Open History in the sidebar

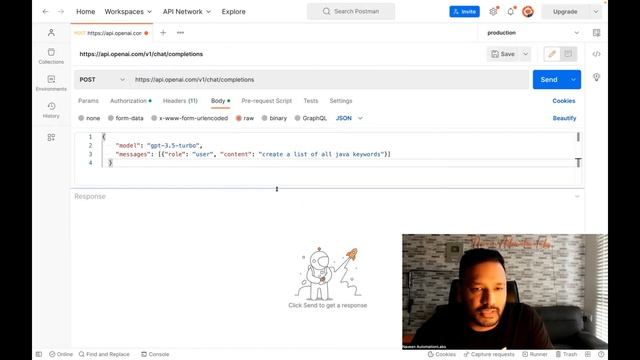(x=51, y=110)
